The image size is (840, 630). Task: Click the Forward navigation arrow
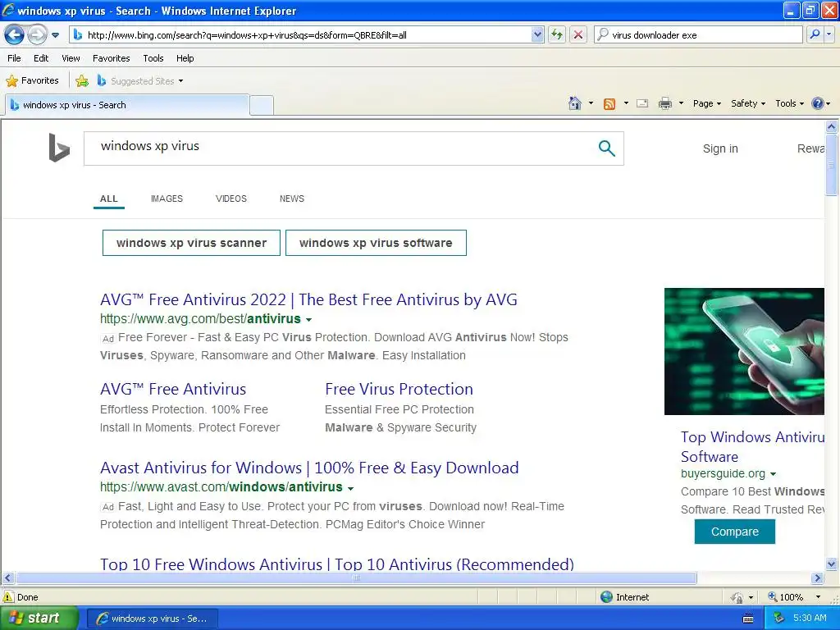(36, 34)
